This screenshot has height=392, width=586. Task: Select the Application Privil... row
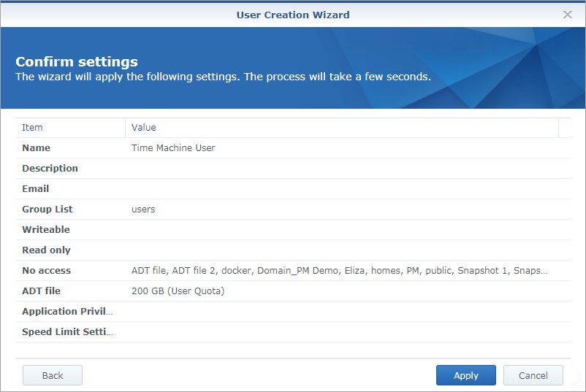[x=292, y=312]
